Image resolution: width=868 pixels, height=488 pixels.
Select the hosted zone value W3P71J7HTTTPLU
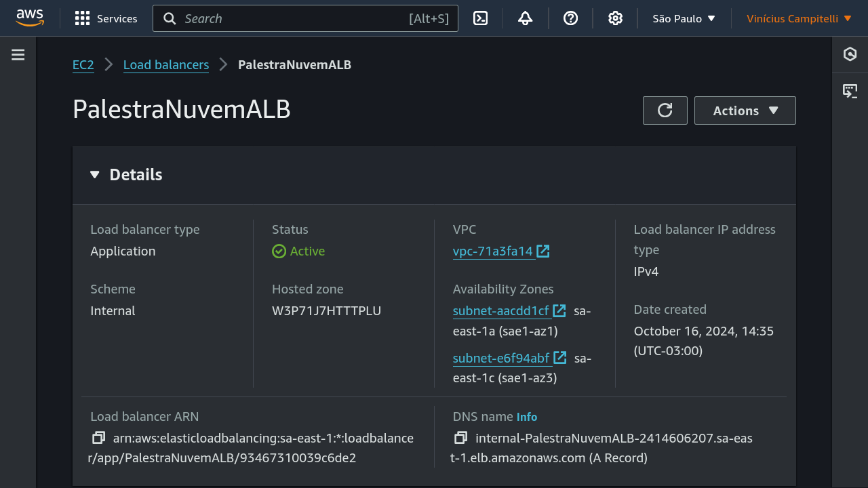326,310
